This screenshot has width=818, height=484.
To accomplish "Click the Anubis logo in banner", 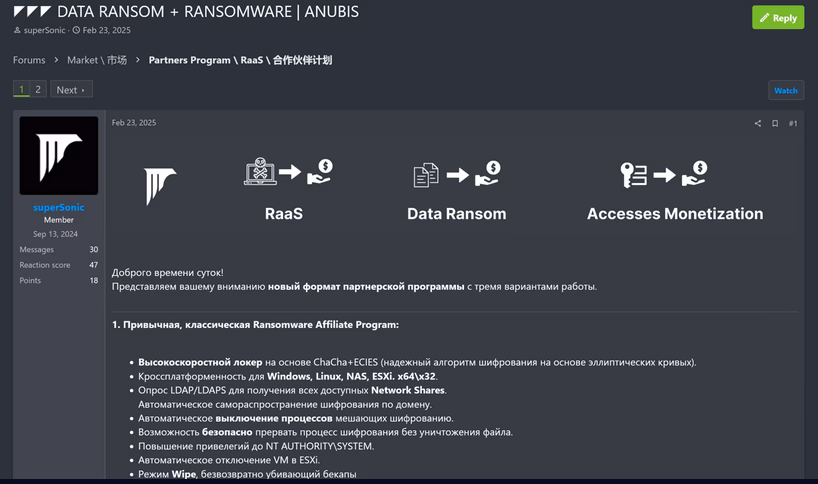I will (160, 186).
